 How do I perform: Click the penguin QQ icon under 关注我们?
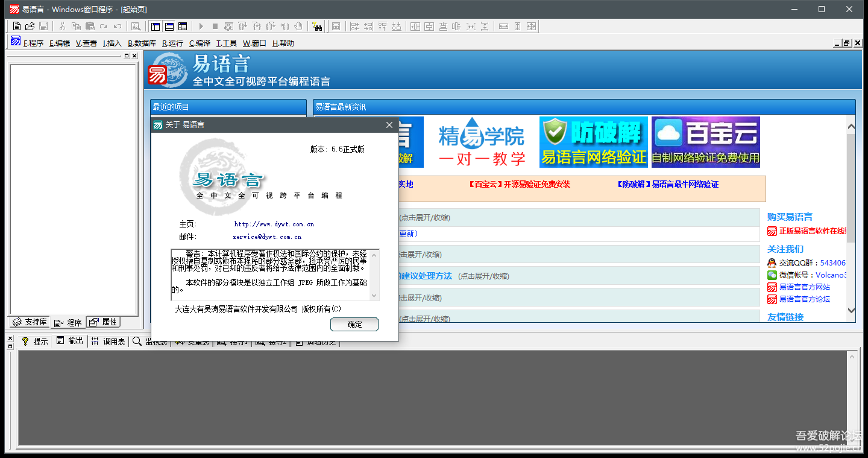click(772, 263)
